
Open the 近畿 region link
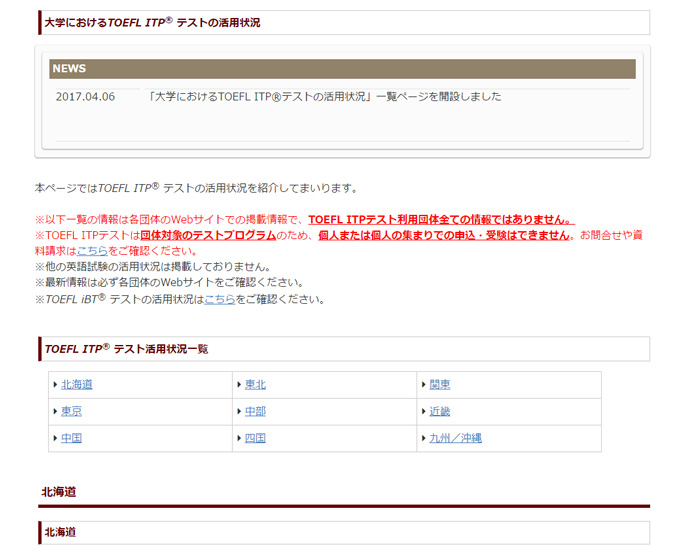(440, 411)
